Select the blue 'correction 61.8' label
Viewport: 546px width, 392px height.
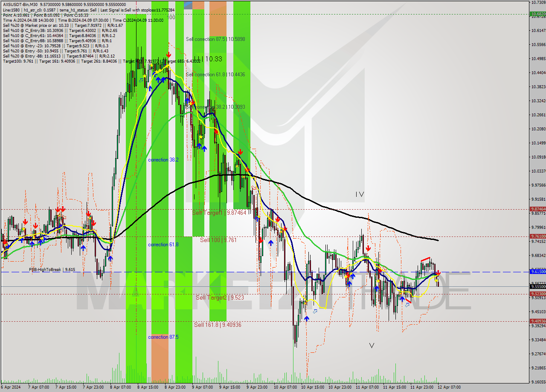point(163,245)
